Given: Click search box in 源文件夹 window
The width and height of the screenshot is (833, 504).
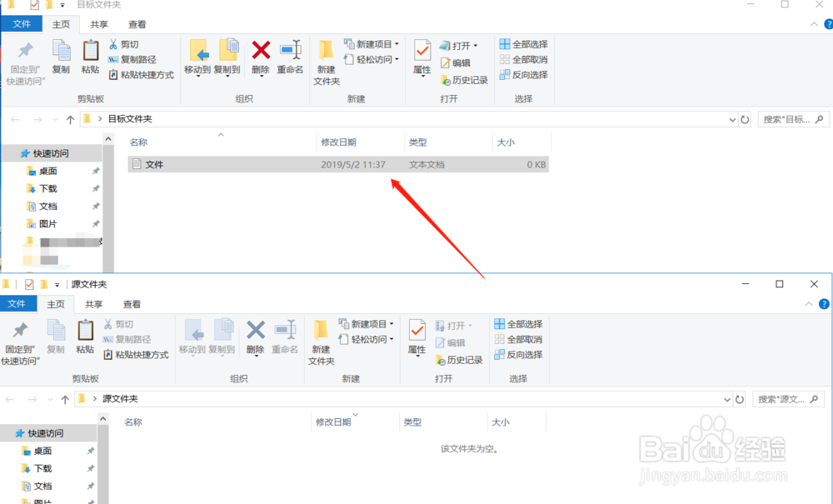Looking at the screenshot, I should pyautogui.click(x=788, y=399).
